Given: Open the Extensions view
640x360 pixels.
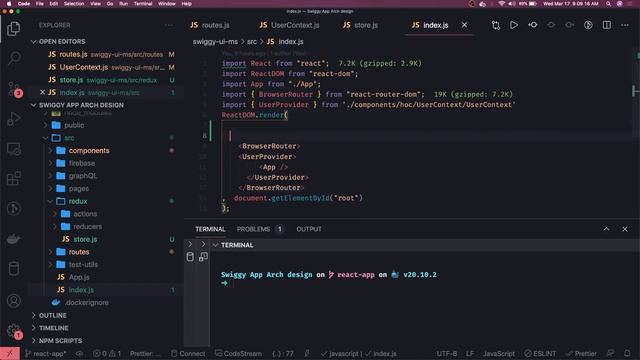Looking at the screenshot, I should (x=13, y=178).
